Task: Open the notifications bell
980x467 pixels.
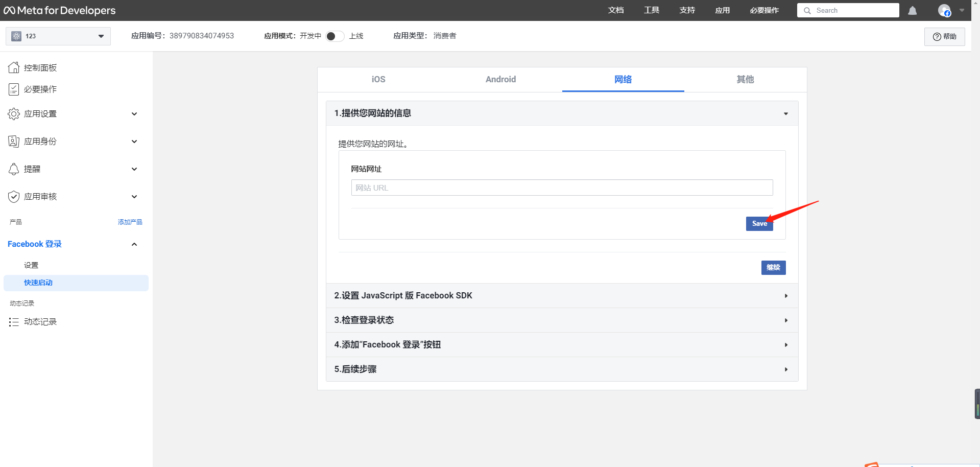Action: point(913,10)
